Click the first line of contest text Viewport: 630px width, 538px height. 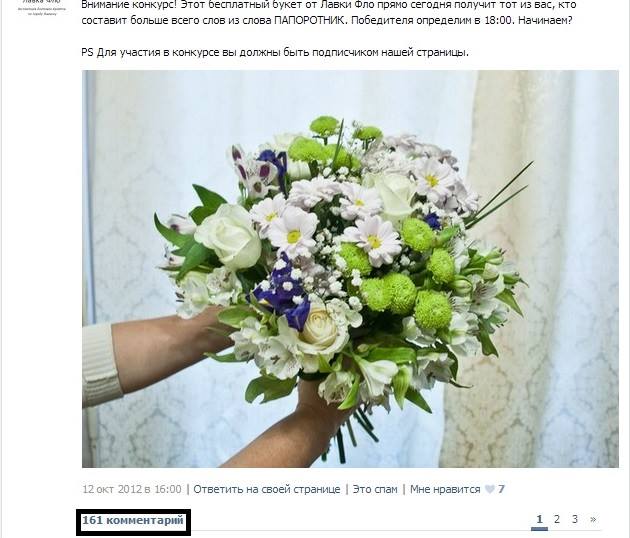329,5
